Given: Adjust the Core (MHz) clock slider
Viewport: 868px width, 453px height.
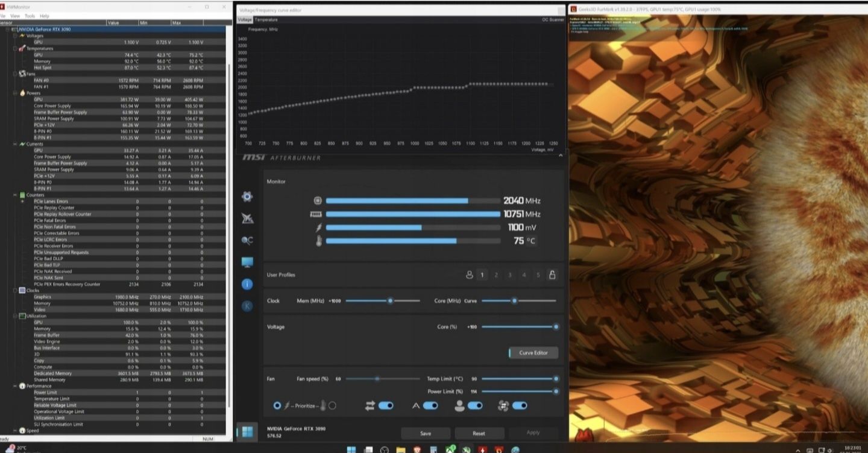Looking at the screenshot, I should click(x=518, y=300).
